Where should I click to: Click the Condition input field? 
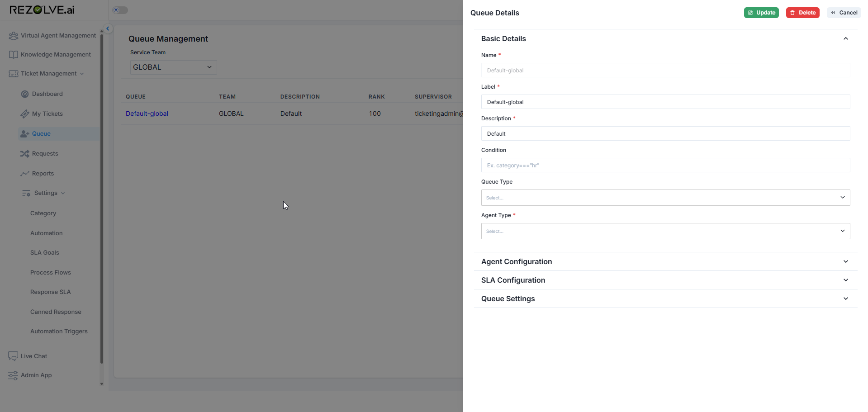(665, 165)
